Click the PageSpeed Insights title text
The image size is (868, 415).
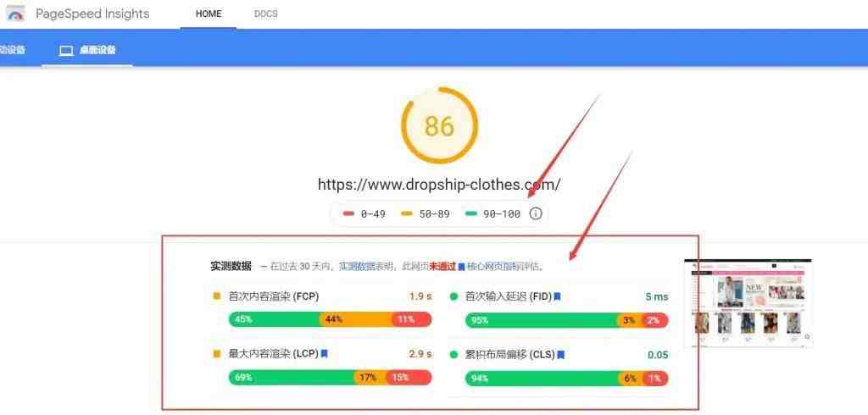tap(92, 14)
